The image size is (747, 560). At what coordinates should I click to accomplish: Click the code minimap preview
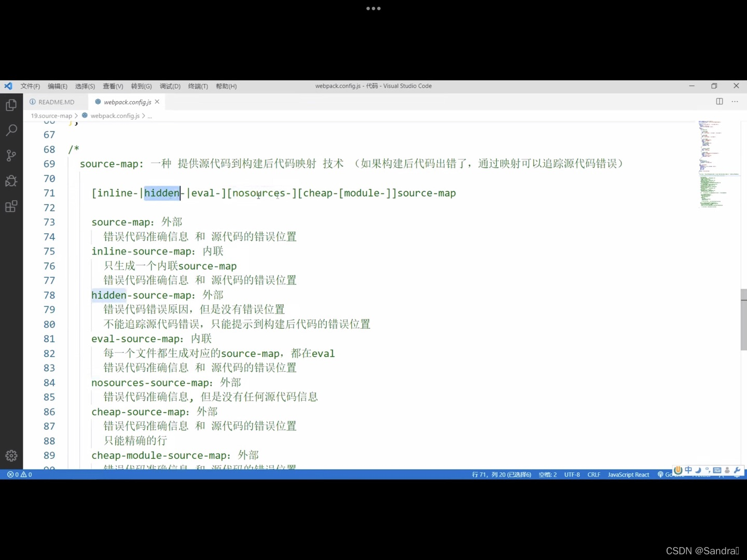(x=719, y=164)
